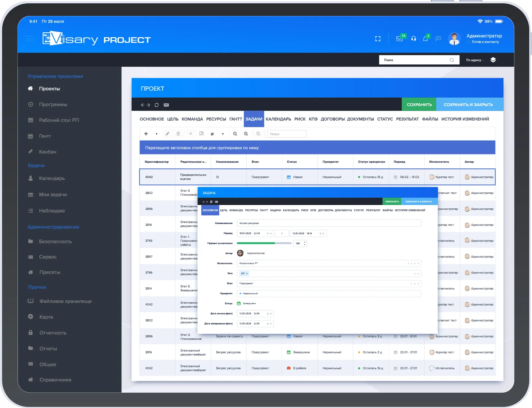Export task list to PDF
The image size is (532, 408).
pos(201,134)
